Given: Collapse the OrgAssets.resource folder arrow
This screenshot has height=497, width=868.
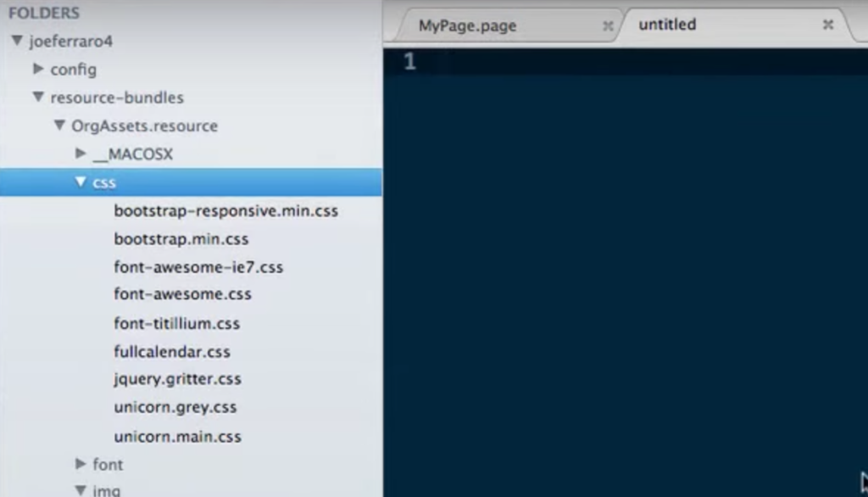Looking at the screenshot, I should point(59,126).
